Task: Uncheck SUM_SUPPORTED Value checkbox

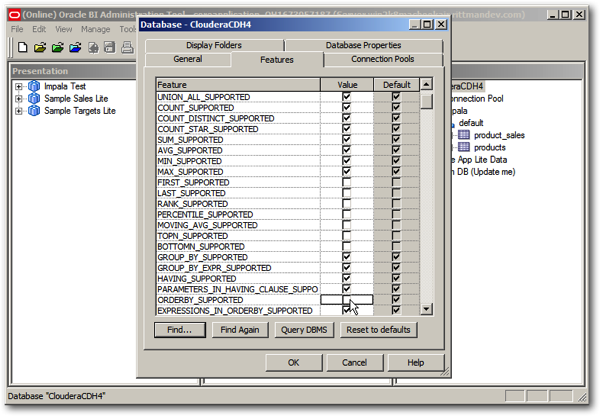Action: (x=347, y=140)
